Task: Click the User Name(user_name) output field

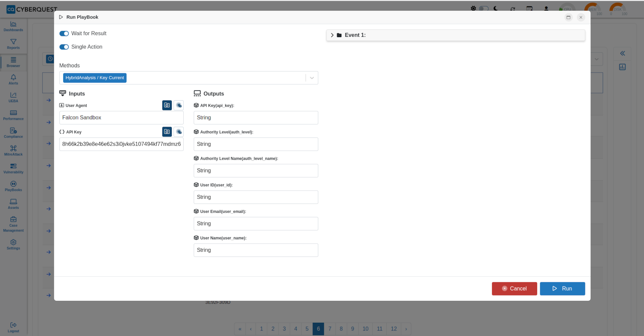Action: (256, 250)
